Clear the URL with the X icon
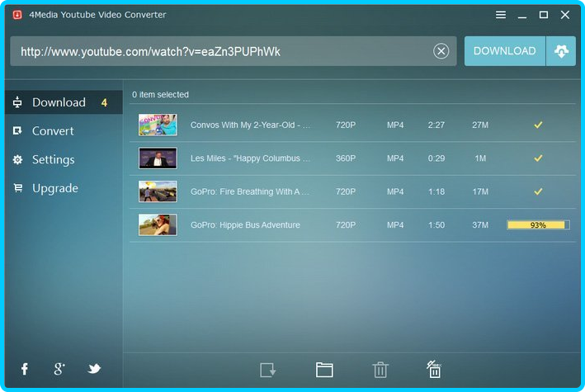Image resolution: width=585 pixels, height=392 pixels. [x=441, y=51]
